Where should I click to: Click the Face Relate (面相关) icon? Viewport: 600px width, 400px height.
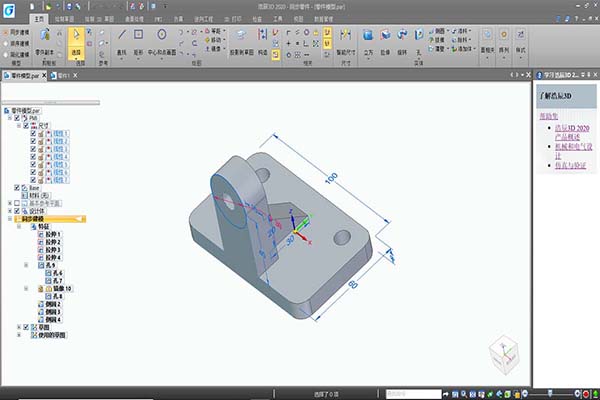tap(487, 35)
